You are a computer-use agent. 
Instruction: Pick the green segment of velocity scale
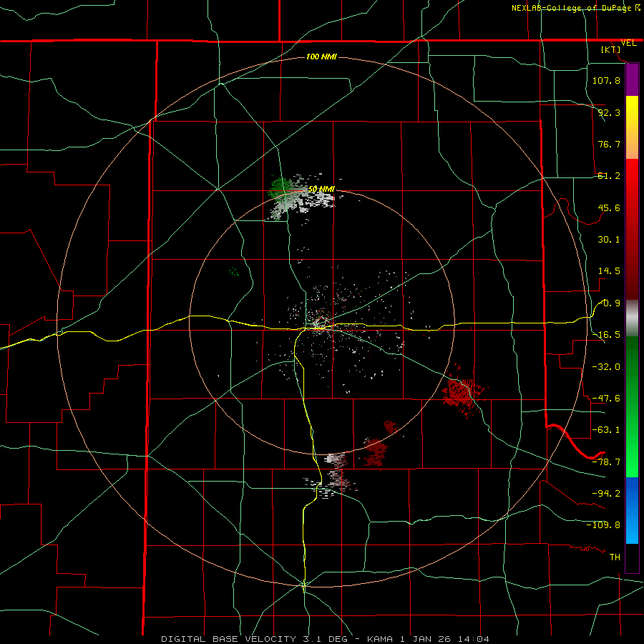[x=632, y=406]
